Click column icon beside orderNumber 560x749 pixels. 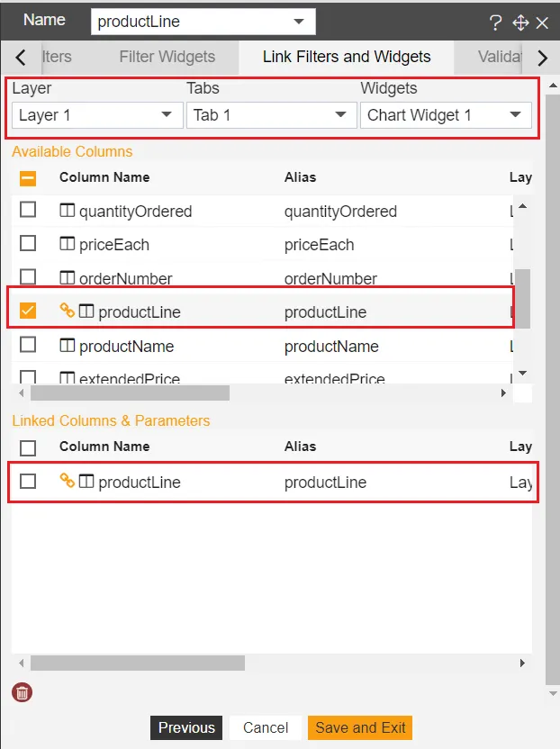click(67, 277)
